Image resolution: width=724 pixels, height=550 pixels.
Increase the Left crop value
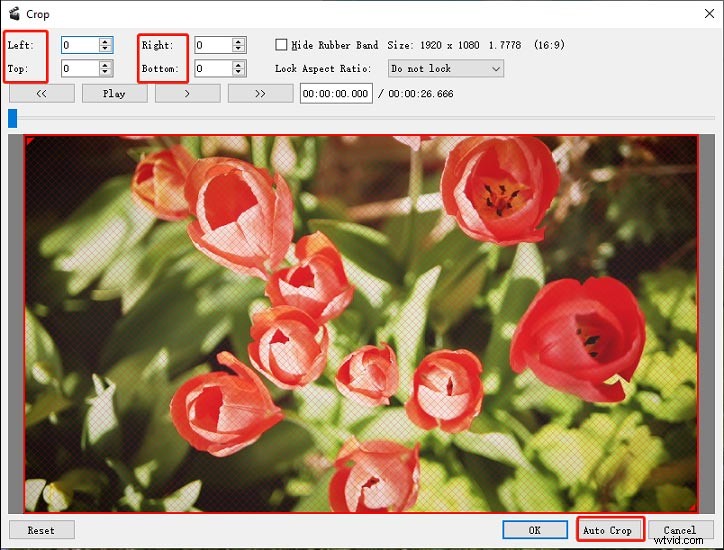[x=105, y=42]
